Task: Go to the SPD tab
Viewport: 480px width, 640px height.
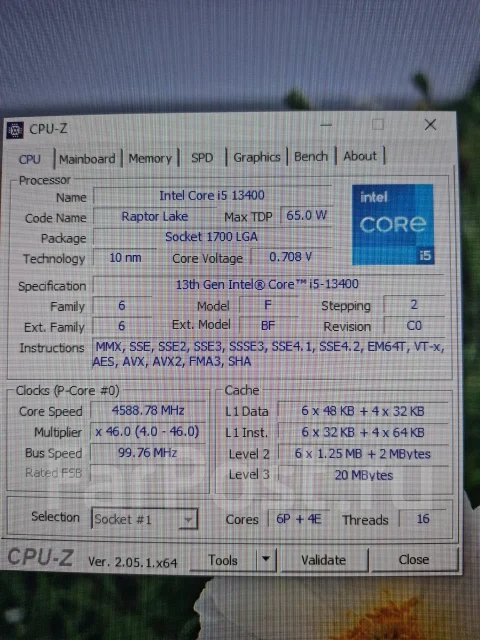Action: click(202, 158)
